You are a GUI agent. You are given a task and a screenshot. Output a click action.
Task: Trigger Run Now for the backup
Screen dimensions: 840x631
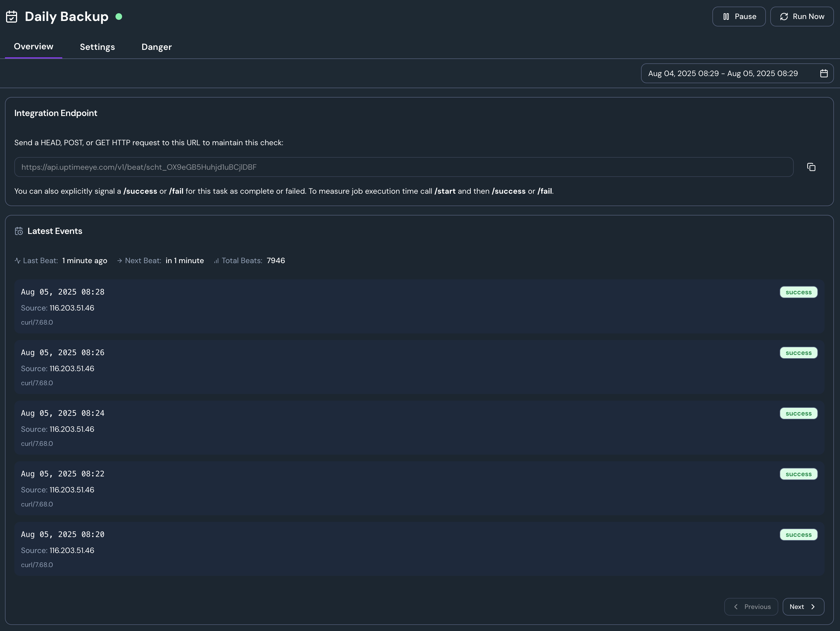[x=802, y=17]
